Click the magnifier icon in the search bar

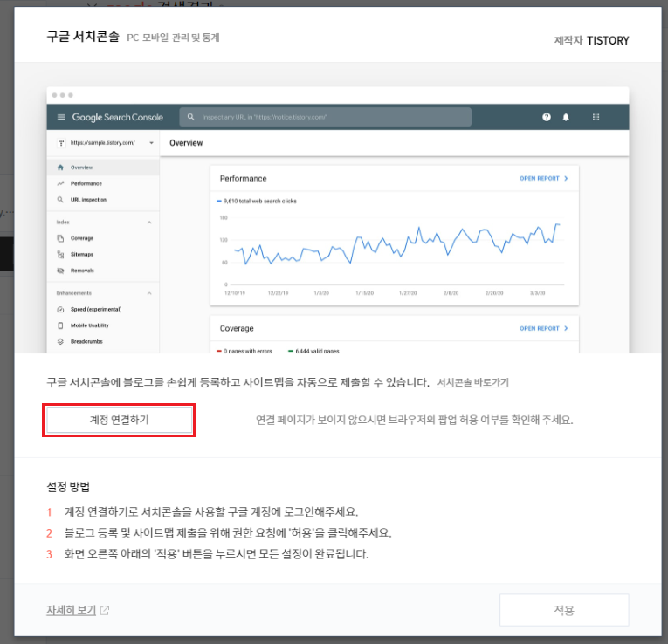point(191,117)
